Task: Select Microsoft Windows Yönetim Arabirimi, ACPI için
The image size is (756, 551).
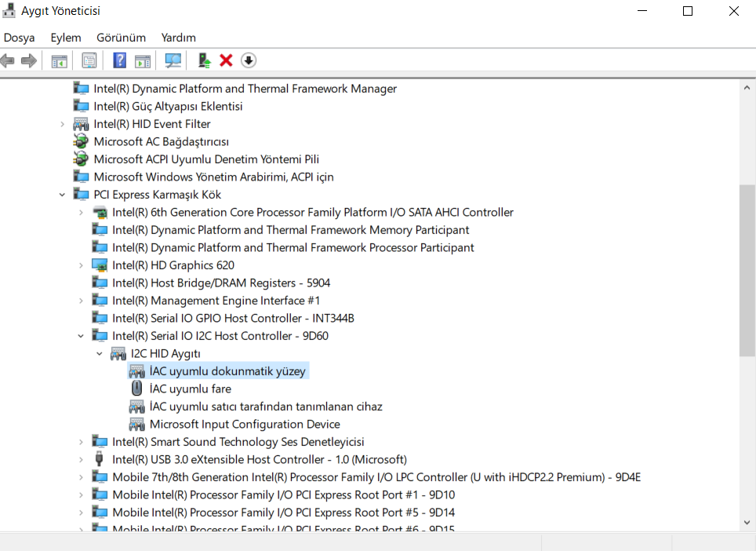Action: click(213, 177)
